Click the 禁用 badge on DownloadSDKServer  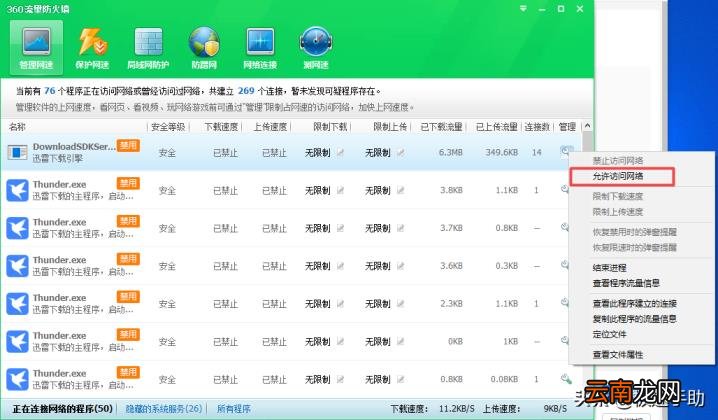click(128, 146)
